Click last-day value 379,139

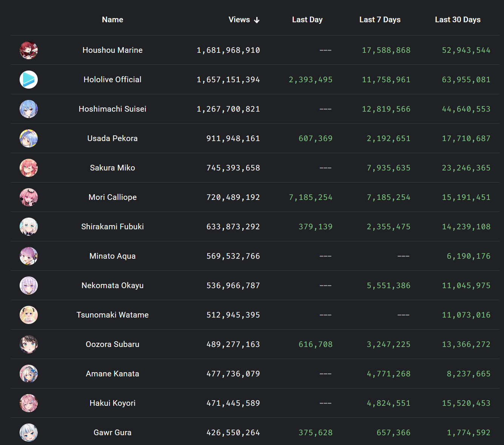(316, 227)
